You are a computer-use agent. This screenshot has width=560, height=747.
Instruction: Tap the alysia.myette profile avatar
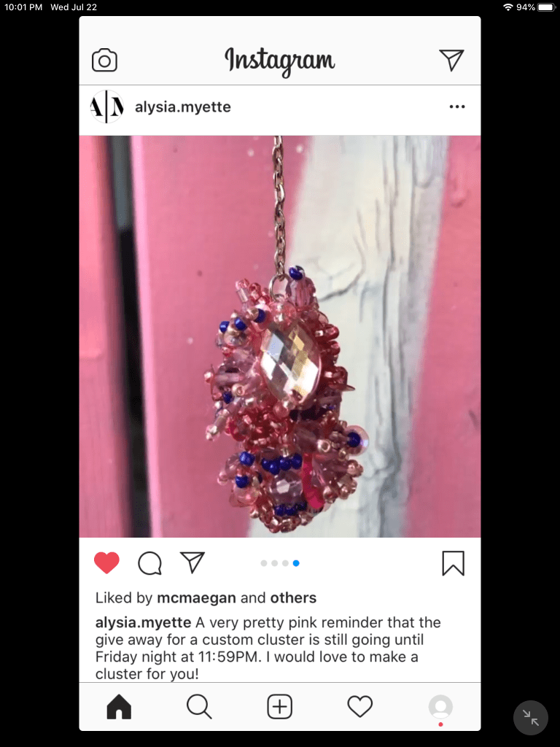pos(107,107)
